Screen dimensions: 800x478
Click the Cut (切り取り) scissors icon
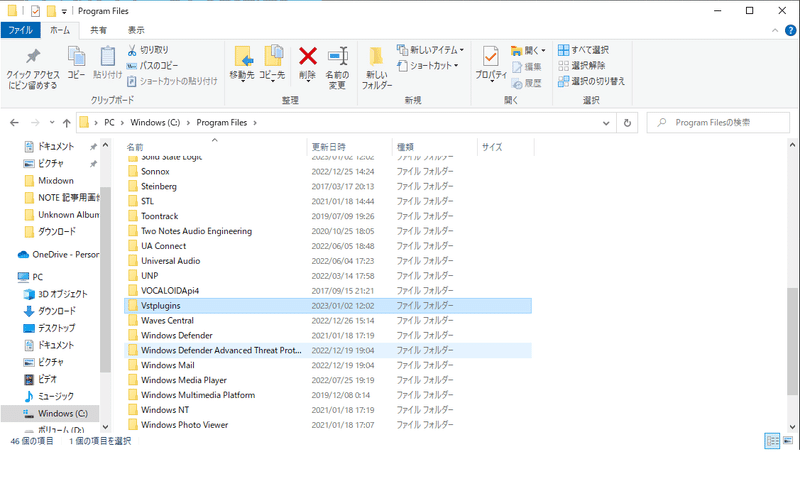pos(132,50)
